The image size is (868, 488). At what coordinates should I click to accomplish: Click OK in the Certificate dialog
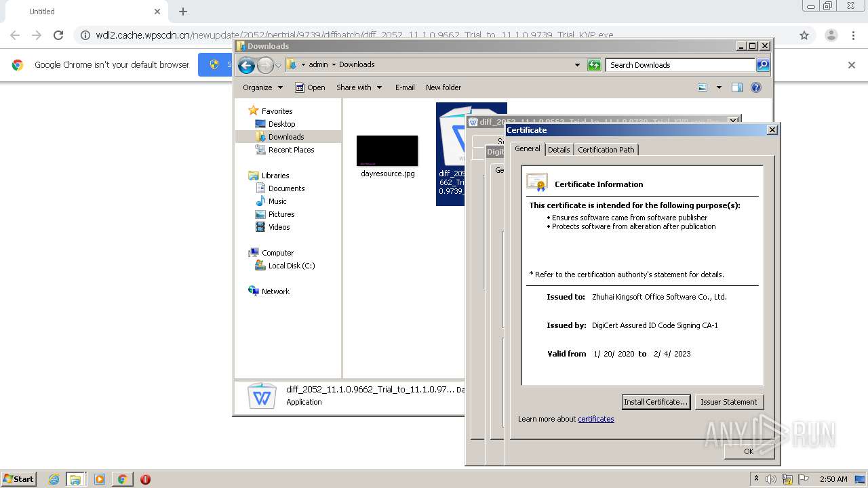coord(749,451)
